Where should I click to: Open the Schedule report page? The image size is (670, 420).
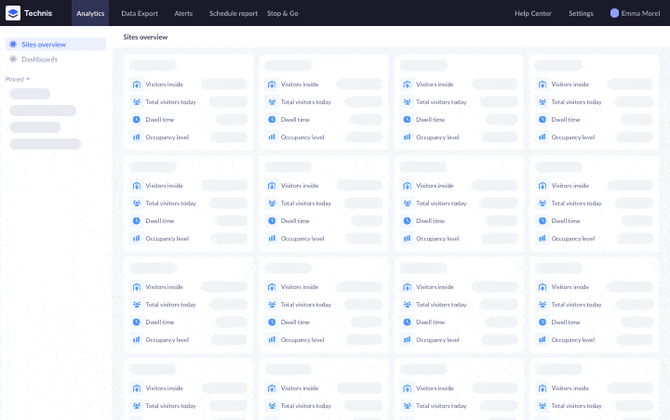(233, 13)
